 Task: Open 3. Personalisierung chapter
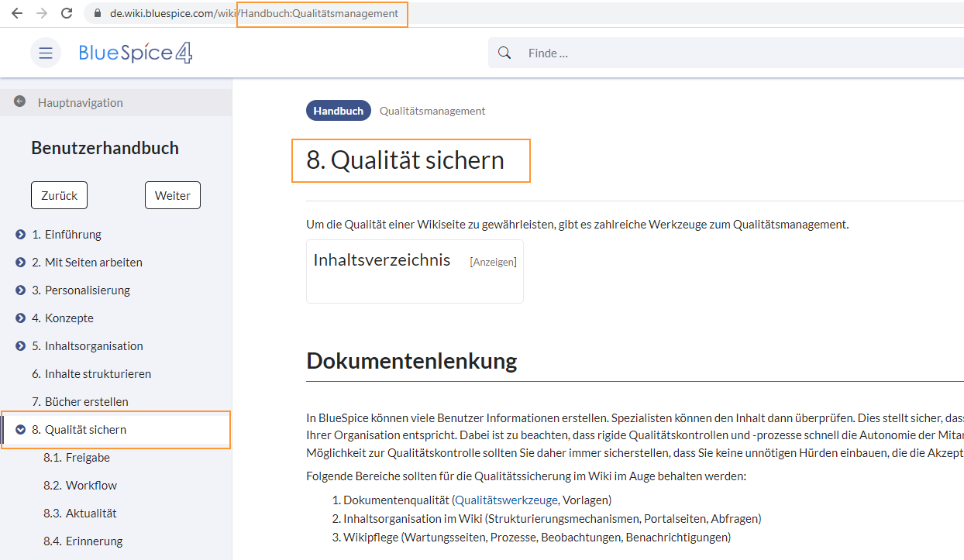tap(81, 290)
